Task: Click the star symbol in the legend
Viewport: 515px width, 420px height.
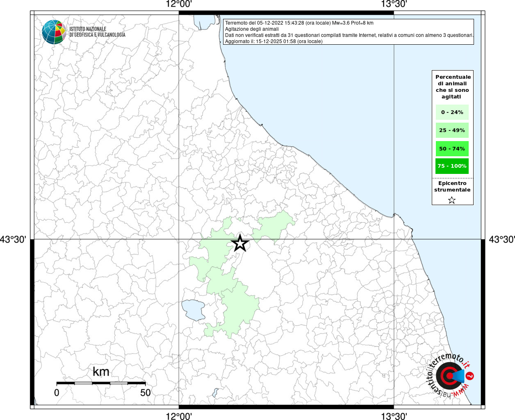Action: point(452,200)
